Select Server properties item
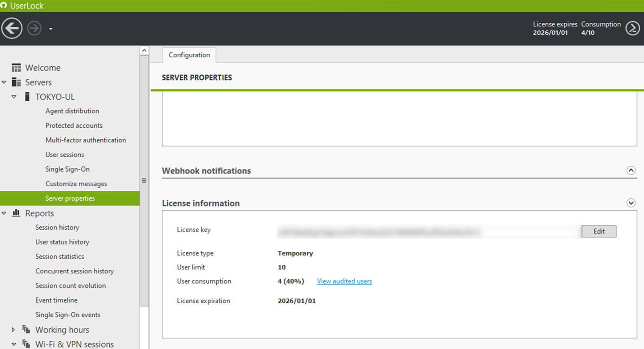 pos(70,198)
